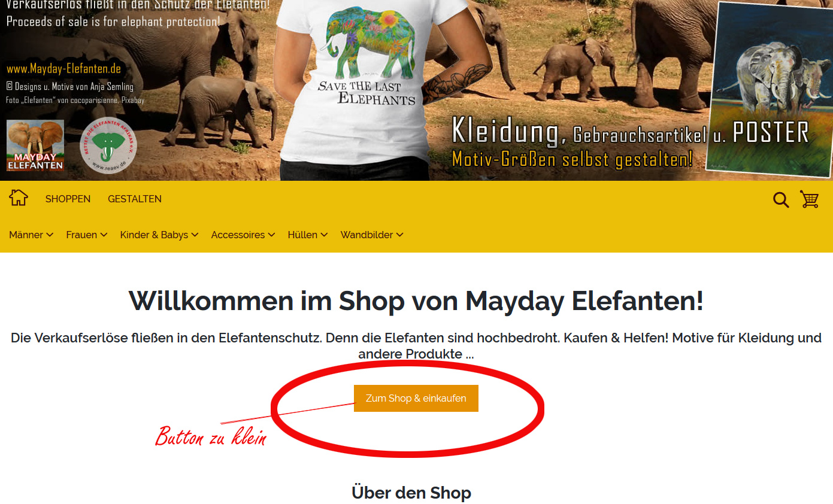The width and height of the screenshot is (833, 504).
Task: Click the Mayday Elefanten logo image
Action: pyautogui.click(x=35, y=145)
